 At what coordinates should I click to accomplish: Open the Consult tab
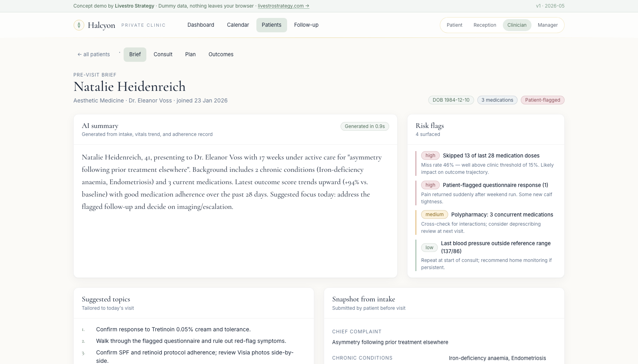pos(163,55)
